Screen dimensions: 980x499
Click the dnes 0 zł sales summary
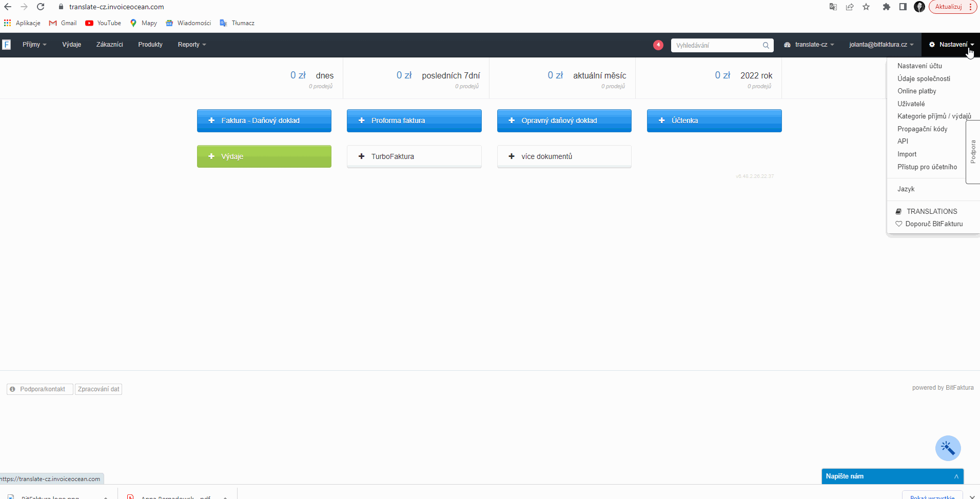point(312,79)
